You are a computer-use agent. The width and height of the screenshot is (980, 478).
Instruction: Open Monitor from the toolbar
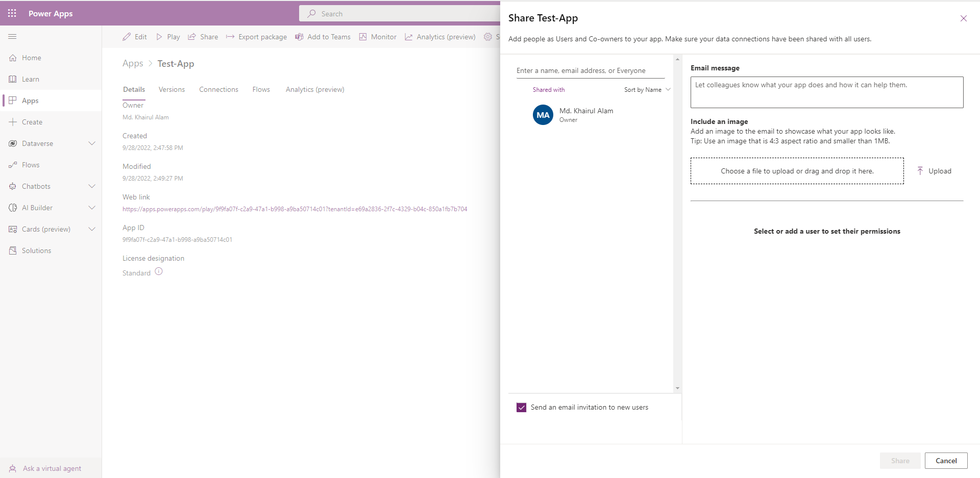[x=378, y=37]
